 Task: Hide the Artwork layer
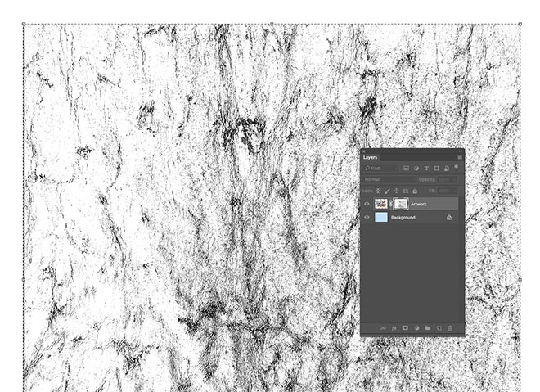(367, 204)
